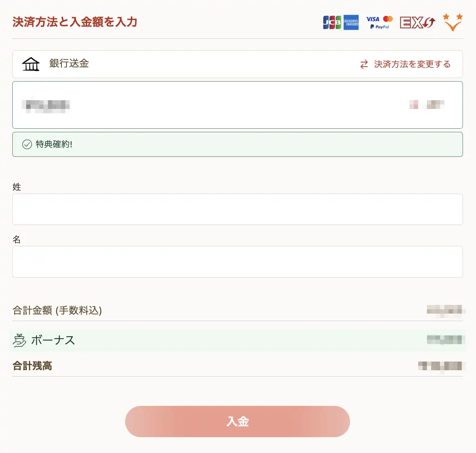Image resolution: width=476 pixels, height=453 pixels.
Task: Click the orange stars checkmark logo
Action: click(x=453, y=22)
